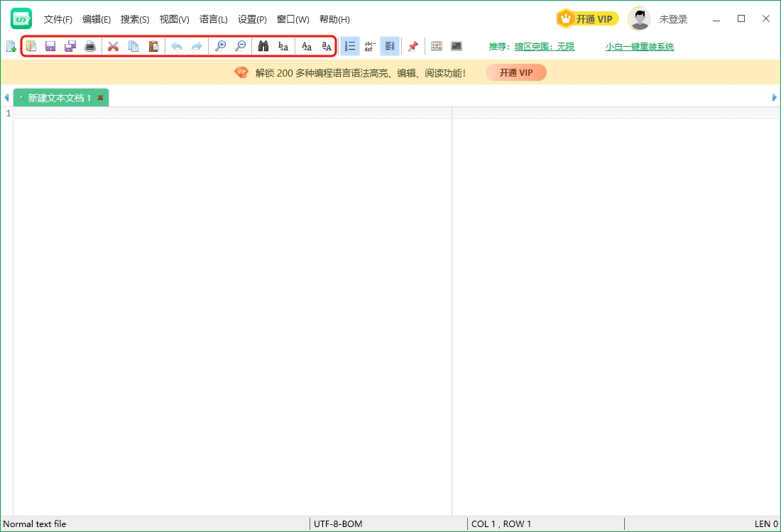Click the printer icon in toolbar
The width and height of the screenshot is (781, 532).
(90, 47)
